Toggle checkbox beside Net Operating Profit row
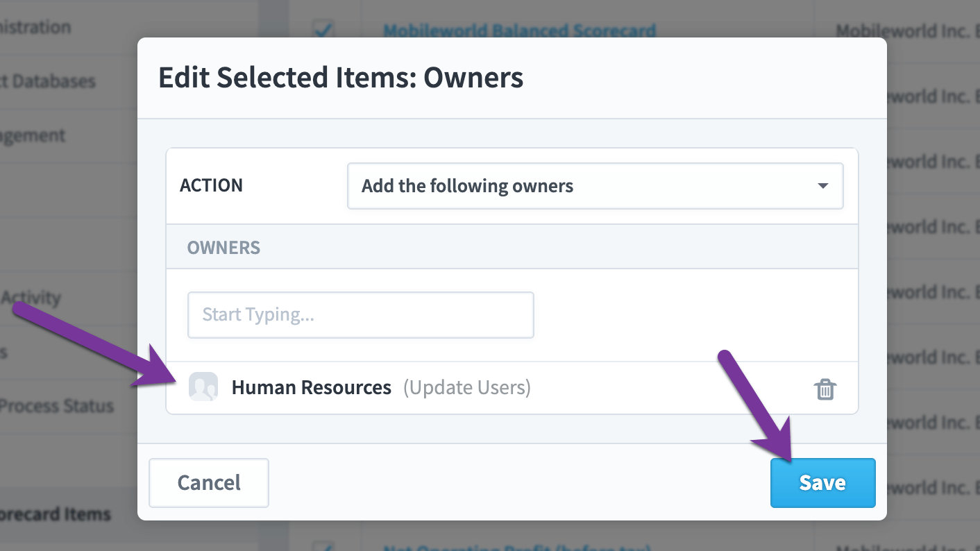This screenshot has width=980, height=551. coord(323,547)
